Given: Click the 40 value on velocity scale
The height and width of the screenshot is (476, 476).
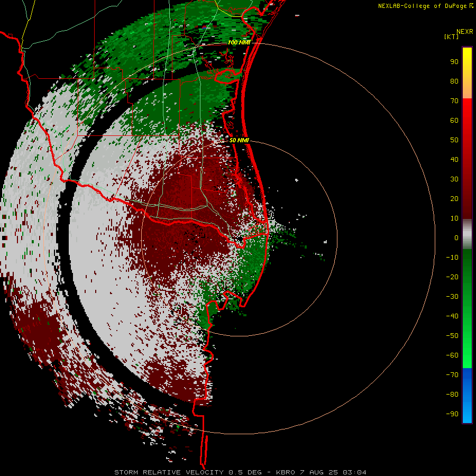Looking at the screenshot, I should point(454,160).
